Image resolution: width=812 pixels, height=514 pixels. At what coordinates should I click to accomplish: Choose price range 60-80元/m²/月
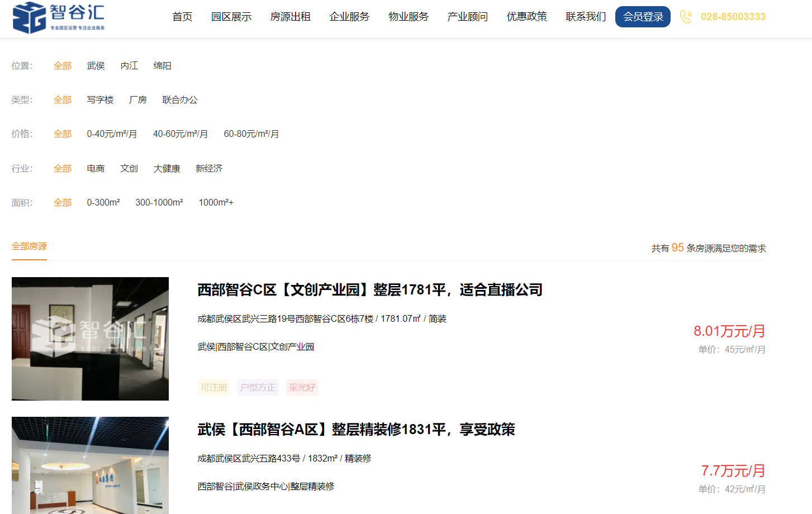coord(251,134)
